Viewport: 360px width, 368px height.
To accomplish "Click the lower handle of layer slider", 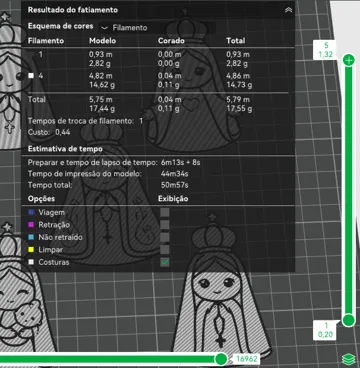I will click(349, 320).
